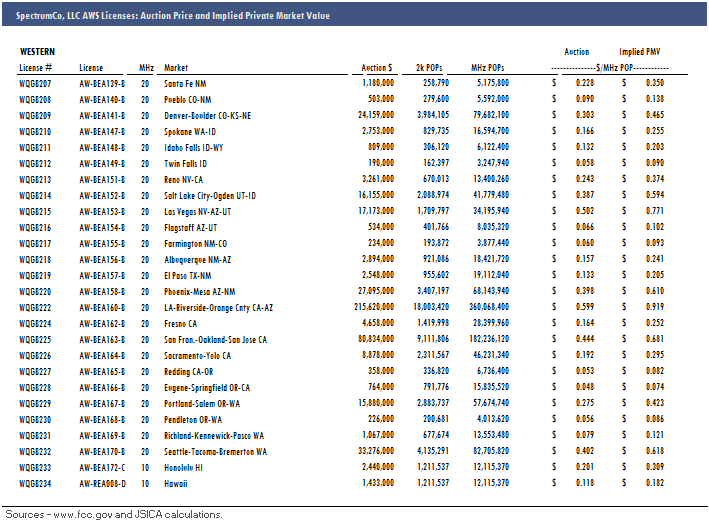Image resolution: width=709 pixels, height=525 pixels.
Task: Click the Sources www.fcc.gov footnote
Action: [112, 514]
